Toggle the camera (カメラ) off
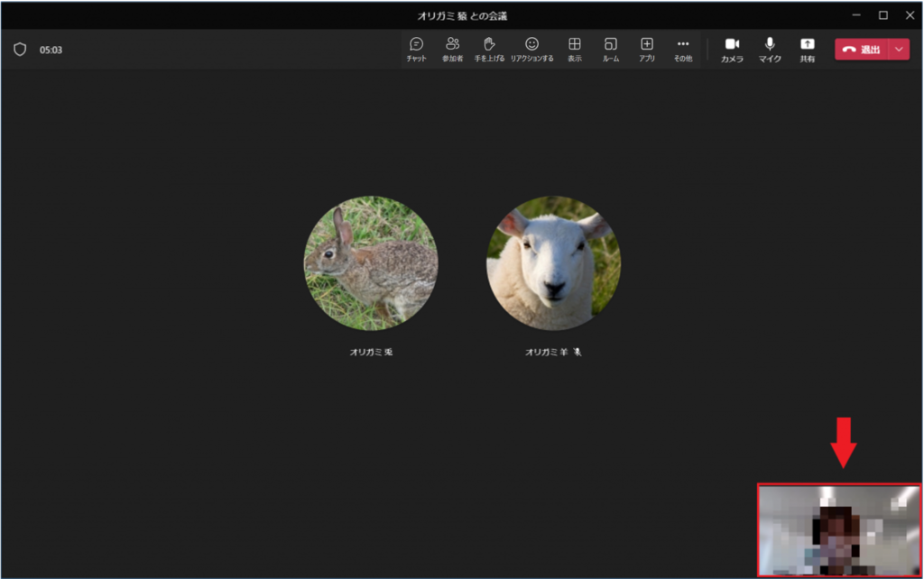This screenshot has width=924, height=579. [x=732, y=49]
